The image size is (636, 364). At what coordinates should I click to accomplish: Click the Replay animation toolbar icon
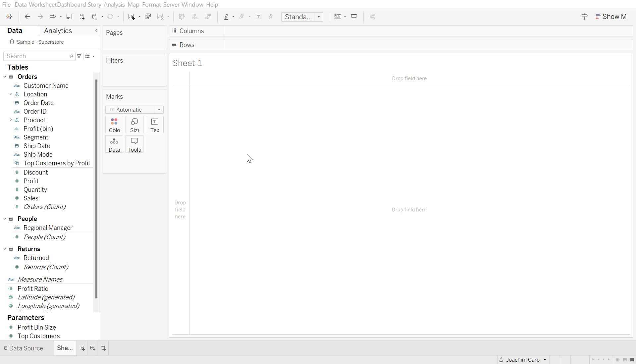tap(53, 17)
